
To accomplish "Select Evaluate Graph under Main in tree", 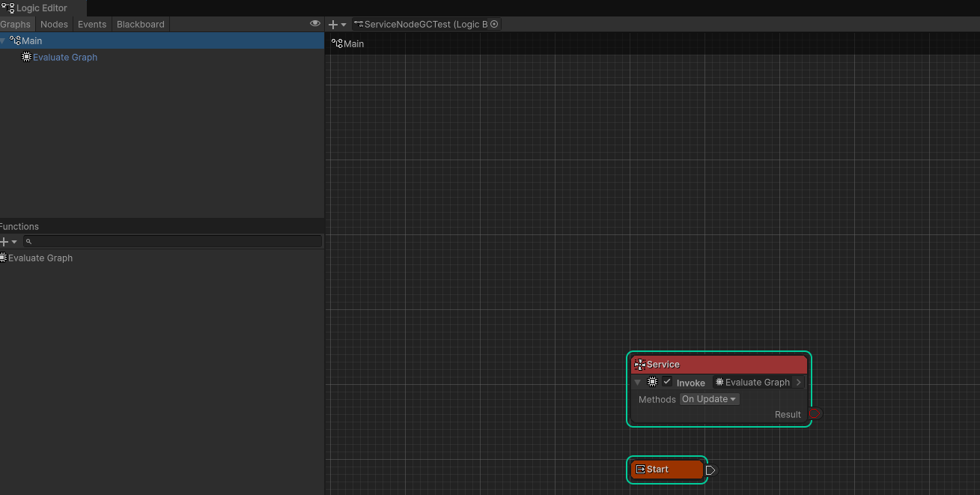I will (64, 58).
